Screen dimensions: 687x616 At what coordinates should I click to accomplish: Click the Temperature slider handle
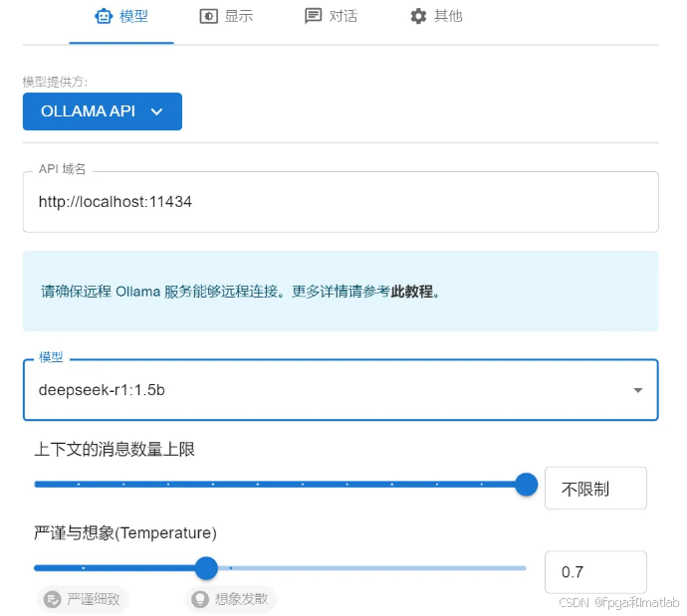click(206, 568)
